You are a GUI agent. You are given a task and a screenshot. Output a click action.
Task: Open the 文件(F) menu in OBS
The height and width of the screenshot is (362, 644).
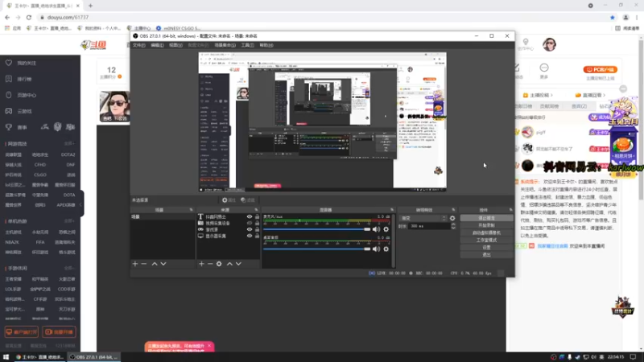click(138, 45)
